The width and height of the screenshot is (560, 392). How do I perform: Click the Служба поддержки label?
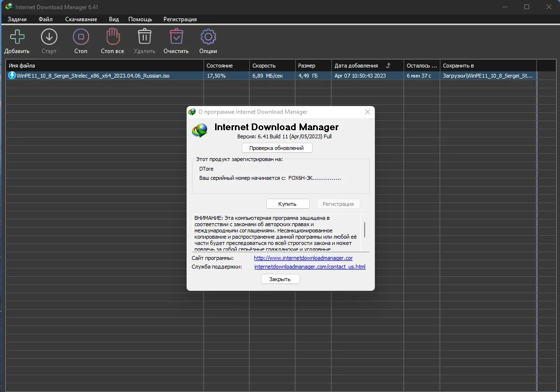click(217, 267)
